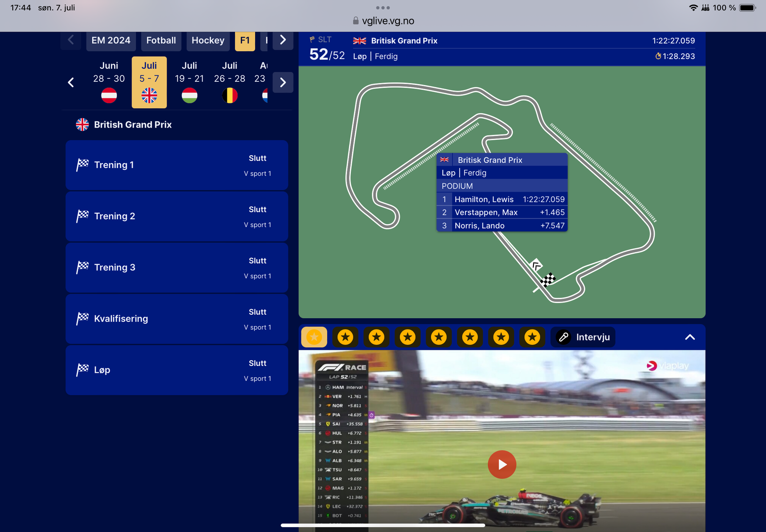Open browser menu three dots
The height and width of the screenshot is (532, 766).
coord(383,7)
